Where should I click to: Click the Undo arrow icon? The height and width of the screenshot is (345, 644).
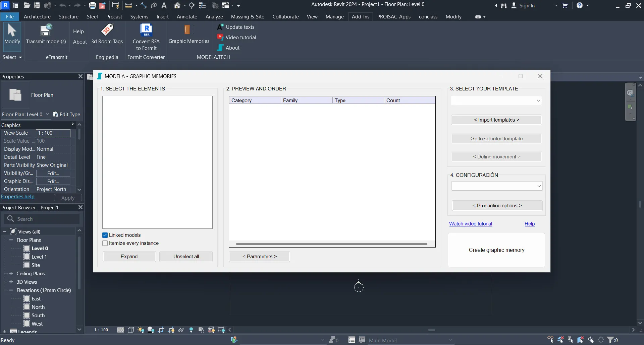[62, 5]
